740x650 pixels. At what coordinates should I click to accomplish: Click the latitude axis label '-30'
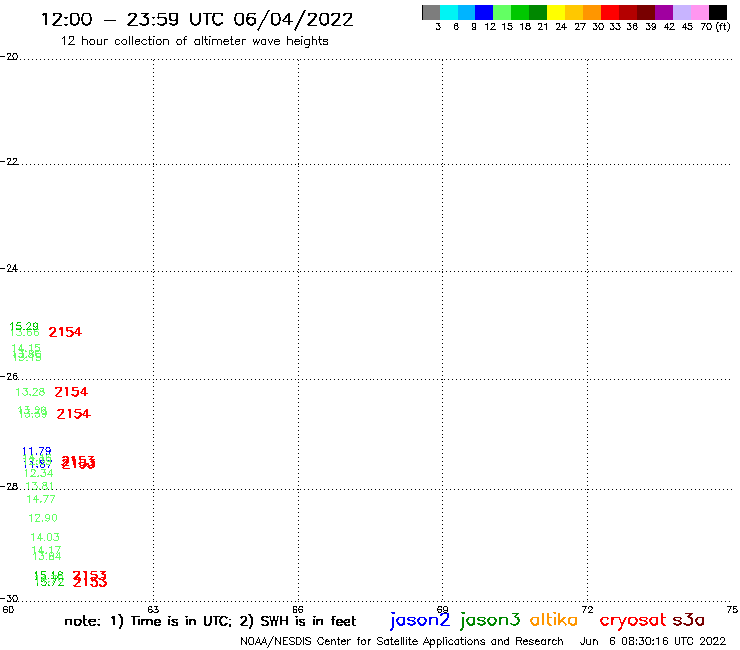(9, 598)
